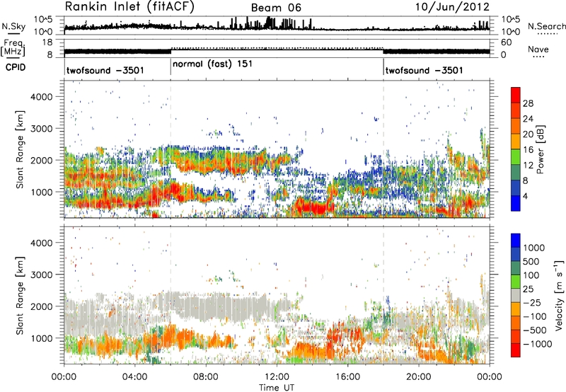Image resolution: width=566 pixels, height=392 pixels.
Task: Click the '10/Jun/2012' date label
Action: click(x=452, y=7)
